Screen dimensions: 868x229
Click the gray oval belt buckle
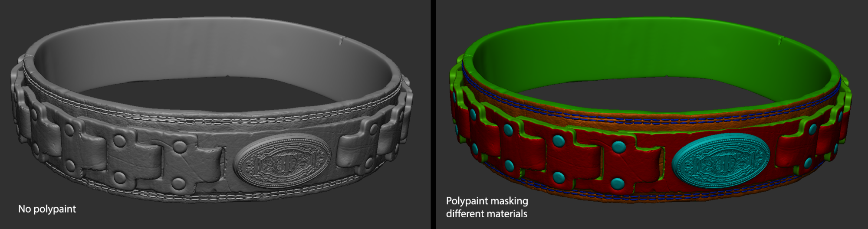[x=282, y=161]
